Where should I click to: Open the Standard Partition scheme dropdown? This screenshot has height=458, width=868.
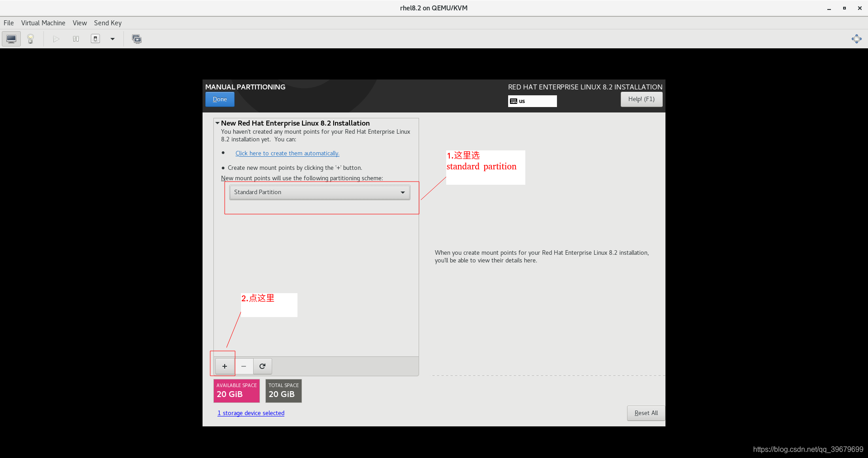coord(320,192)
